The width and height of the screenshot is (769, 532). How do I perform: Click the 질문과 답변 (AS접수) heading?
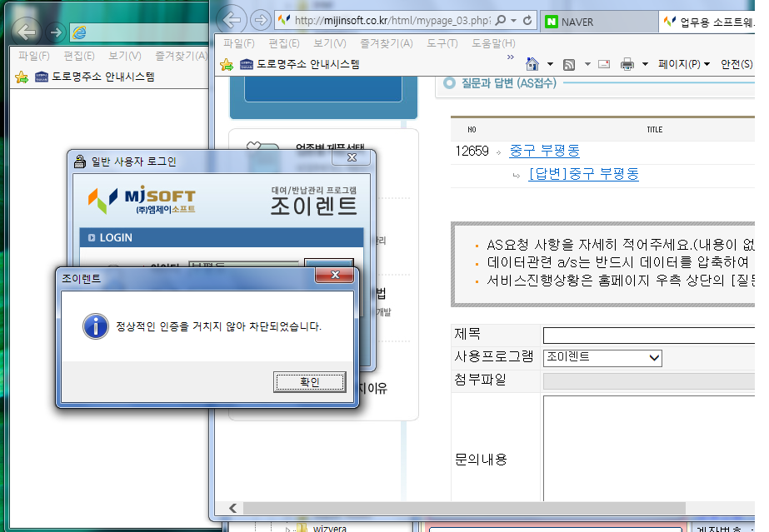(x=508, y=83)
